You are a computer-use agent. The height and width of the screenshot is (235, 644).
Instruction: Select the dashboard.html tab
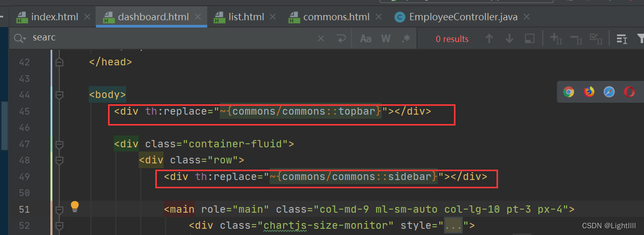[x=152, y=17]
